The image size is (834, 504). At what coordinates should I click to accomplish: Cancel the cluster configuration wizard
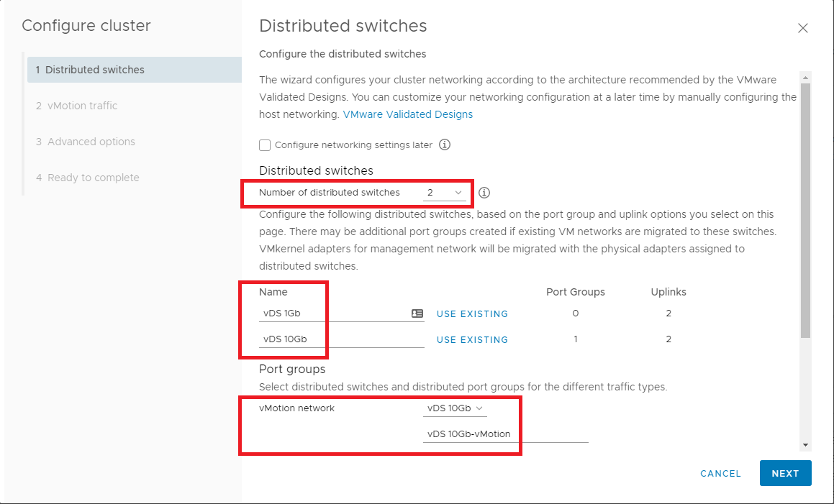pyautogui.click(x=720, y=473)
